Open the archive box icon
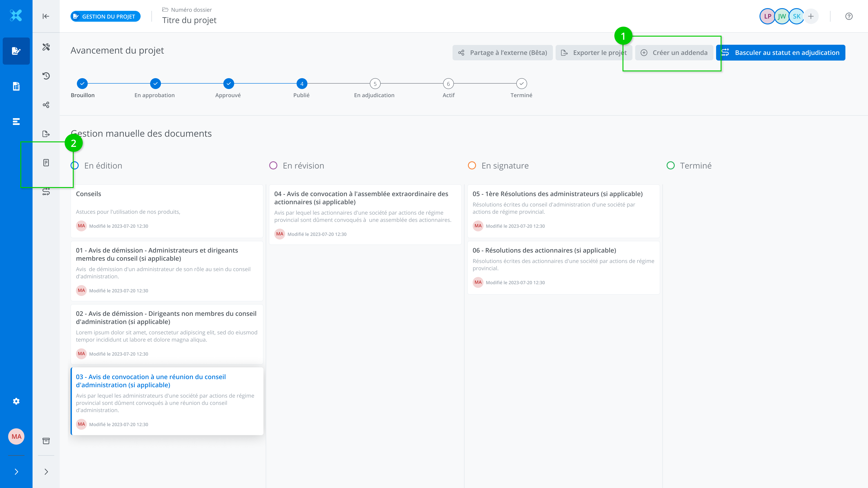Image resolution: width=868 pixels, height=488 pixels. point(46,441)
